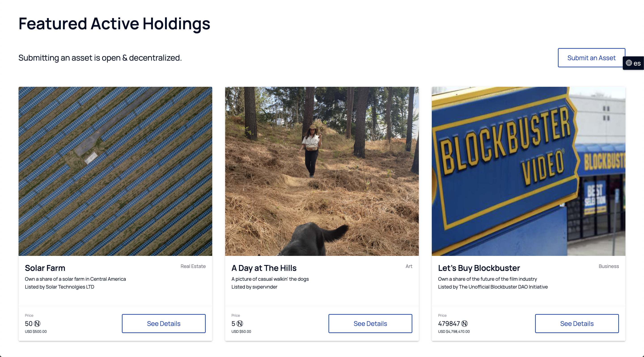The height and width of the screenshot is (357, 644).
Task: Open the Submit an Asset form
Action: tap(591, 58)
